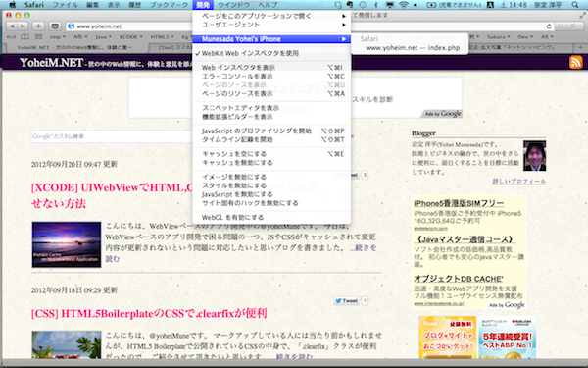Expand 'ページをこのアプリケーションで開く' submenu

click(271, 16)
